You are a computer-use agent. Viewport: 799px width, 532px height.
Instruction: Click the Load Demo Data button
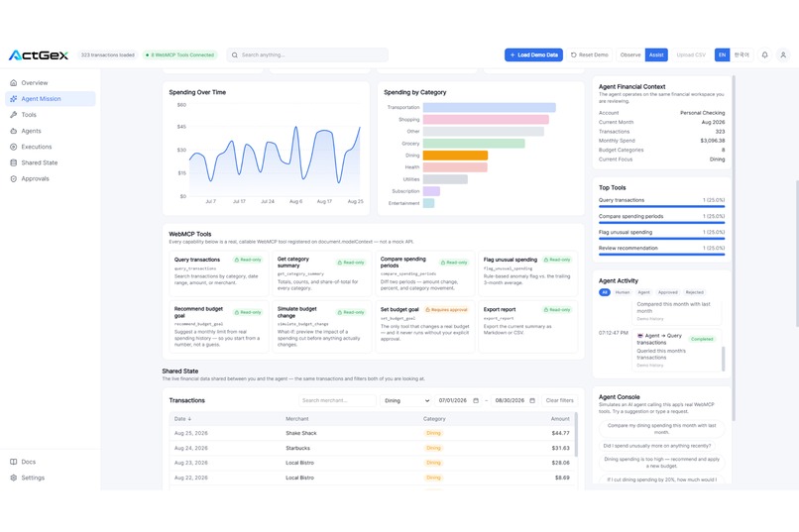click(x=533, y=54)
